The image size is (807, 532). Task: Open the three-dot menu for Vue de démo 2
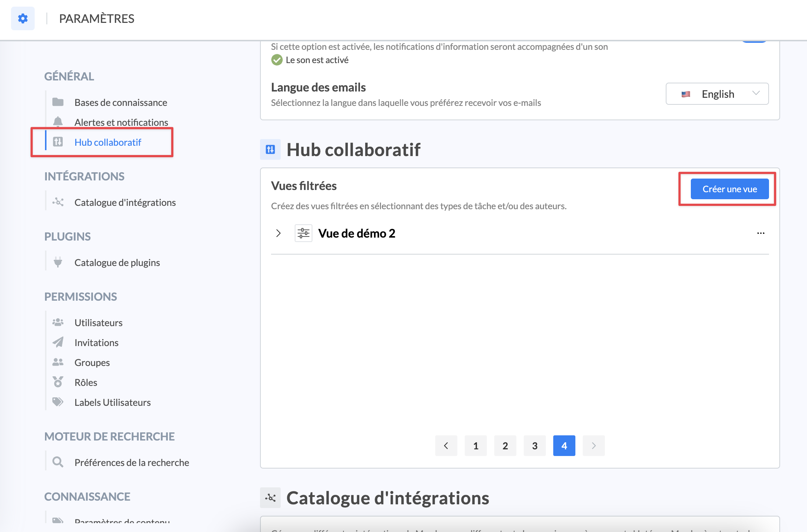tap(761, 233)
